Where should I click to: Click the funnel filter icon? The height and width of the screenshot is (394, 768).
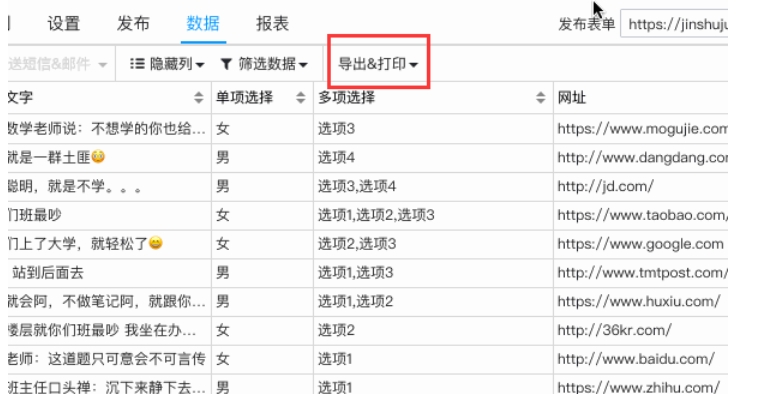click(226, 64)
